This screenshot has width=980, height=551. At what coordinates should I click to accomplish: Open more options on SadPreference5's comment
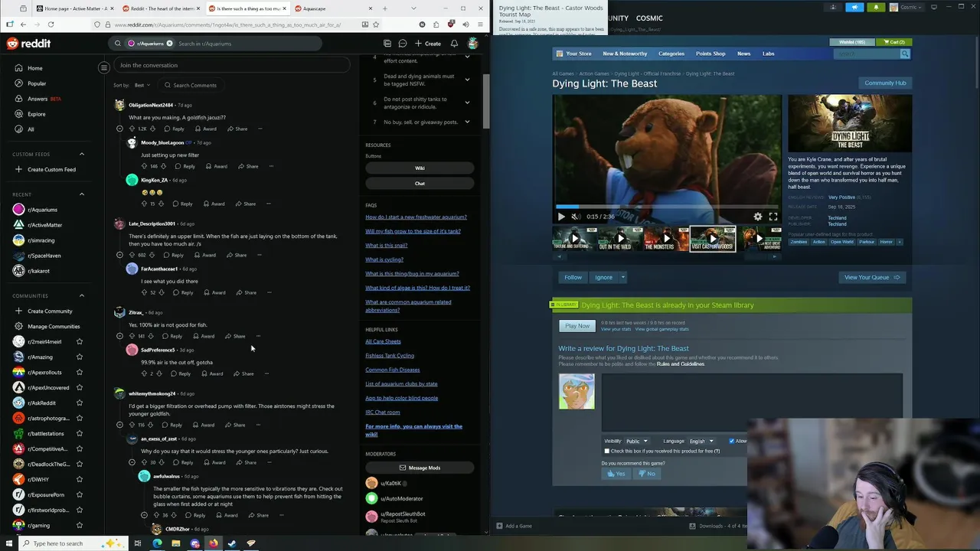click(x=266, y=373)
